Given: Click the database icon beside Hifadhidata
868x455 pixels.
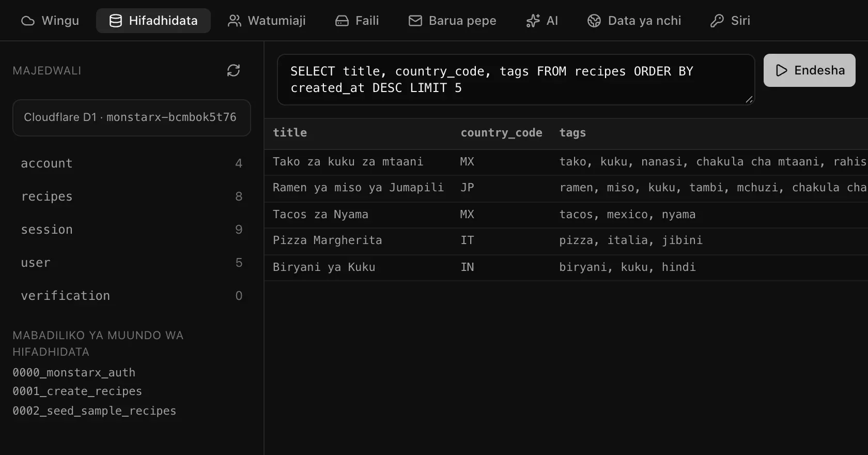Looking at the screenshot, I should [116, 21].
